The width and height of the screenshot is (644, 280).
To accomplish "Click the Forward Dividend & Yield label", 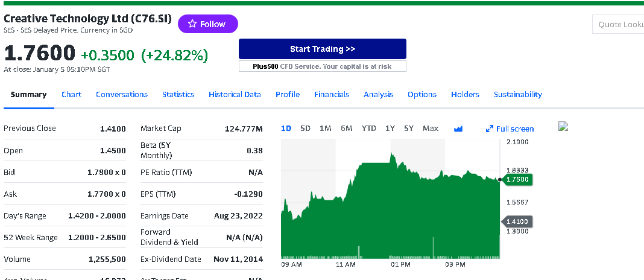I will (169, 237).
